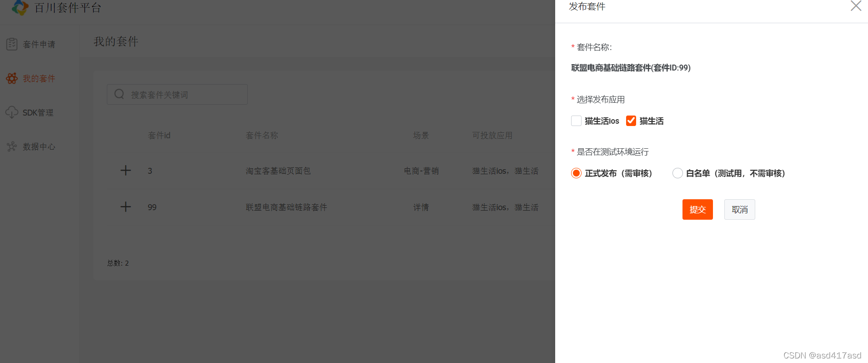Click the 取消 button
The image size is (868, 363).
[739, 209]
